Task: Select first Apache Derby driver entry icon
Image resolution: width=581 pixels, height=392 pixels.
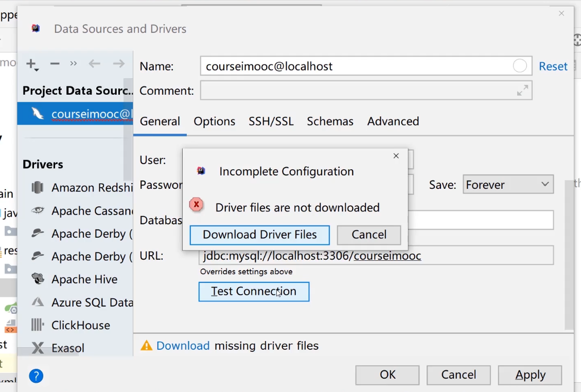Action: pyautogui.click(x=38, y=233)
